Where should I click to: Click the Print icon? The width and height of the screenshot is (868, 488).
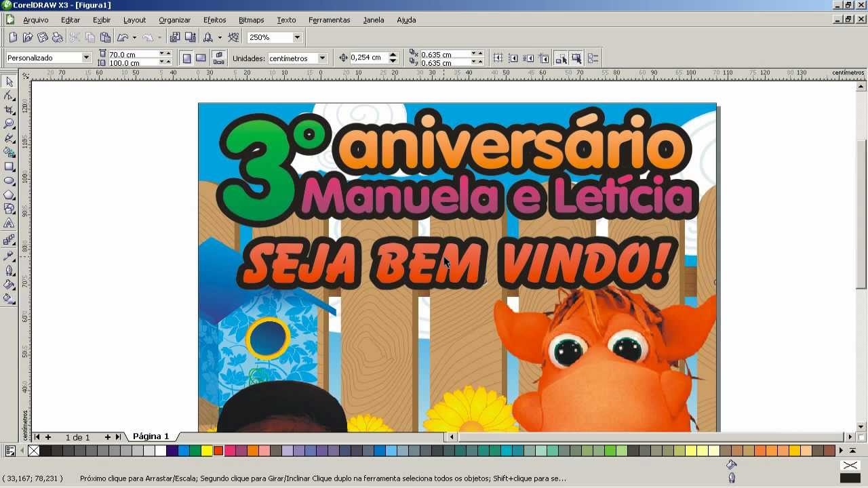click(x=58, y=37)
